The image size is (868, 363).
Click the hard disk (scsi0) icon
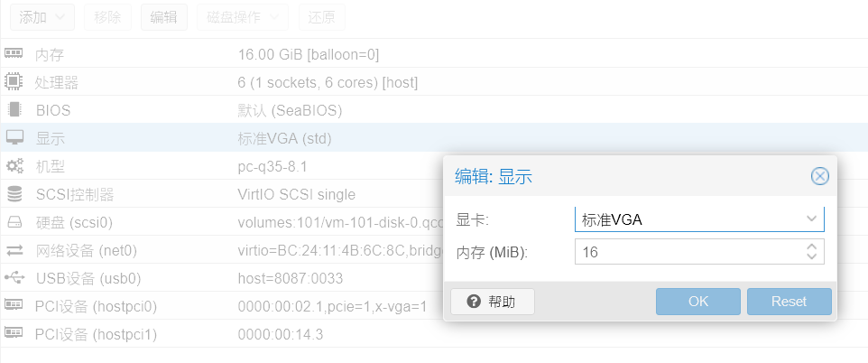[14, 222]
